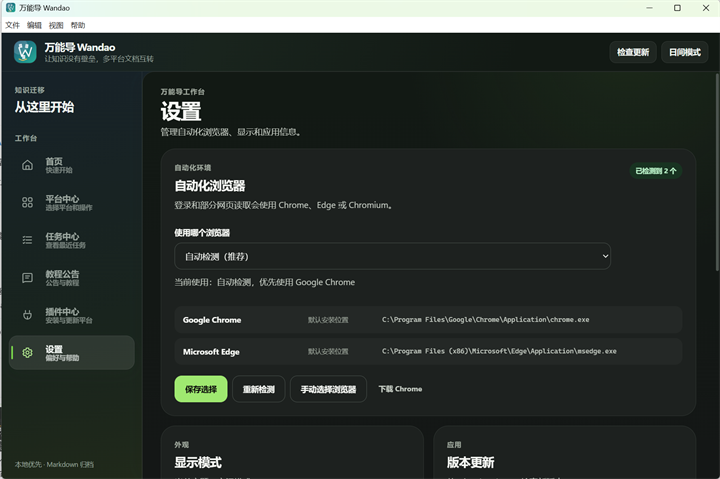Click the gear icon beside 设置
Screen dimensions: 720x479
point(28,353)
